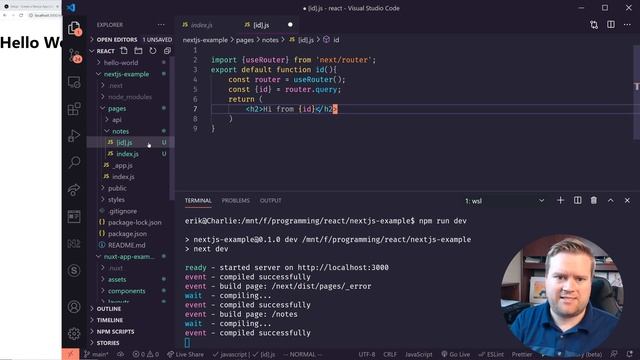The width and height of the screenshot is (640, 360).
Task: Open the 1: wsl terminal selector dropdown
Action: (505, 201)
